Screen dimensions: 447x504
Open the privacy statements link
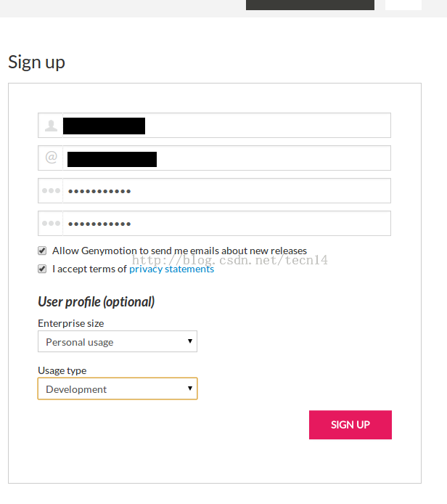[x=171, y=269]
